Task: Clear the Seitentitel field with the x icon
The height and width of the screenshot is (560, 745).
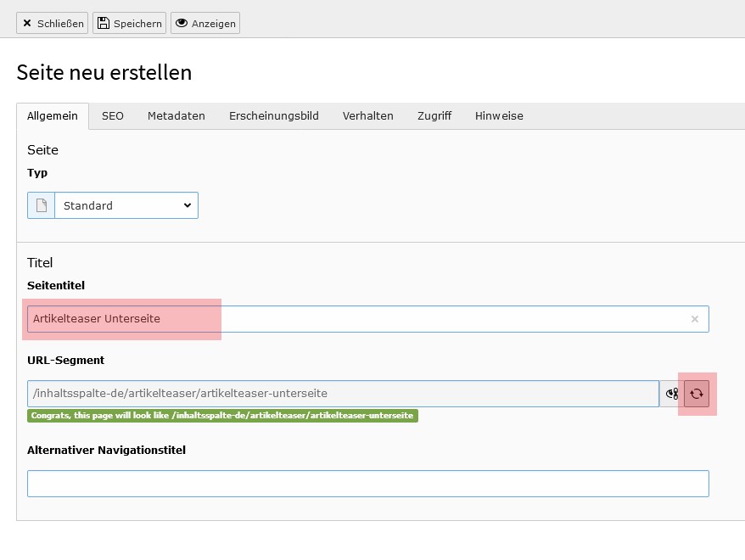Action: (x=694, y=319)
